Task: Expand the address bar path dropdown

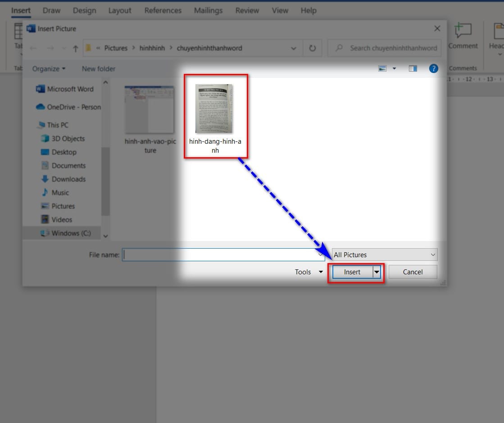Action: coord(294,49)
